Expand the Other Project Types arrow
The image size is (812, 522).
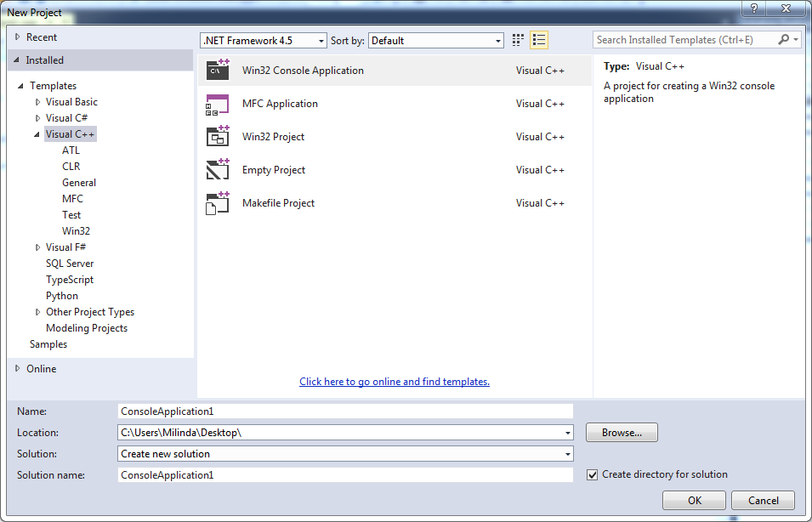click(37, 312)
